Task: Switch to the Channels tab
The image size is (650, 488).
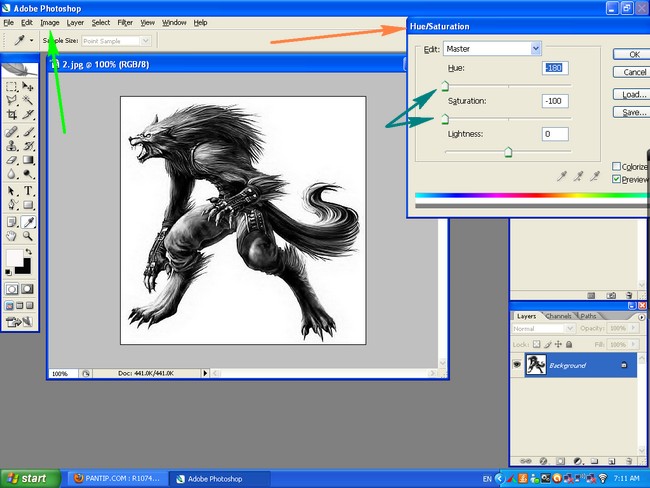Action: [x=558, y=316]
